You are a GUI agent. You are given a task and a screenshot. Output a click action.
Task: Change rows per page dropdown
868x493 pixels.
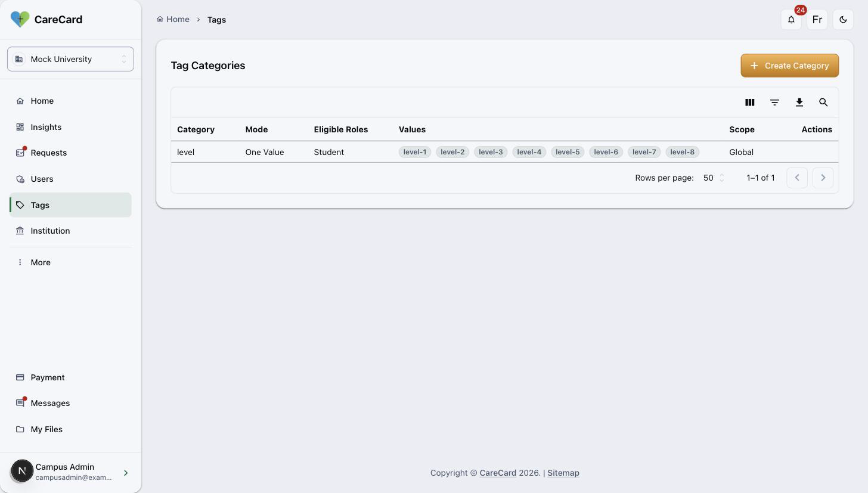click(713, 178)
